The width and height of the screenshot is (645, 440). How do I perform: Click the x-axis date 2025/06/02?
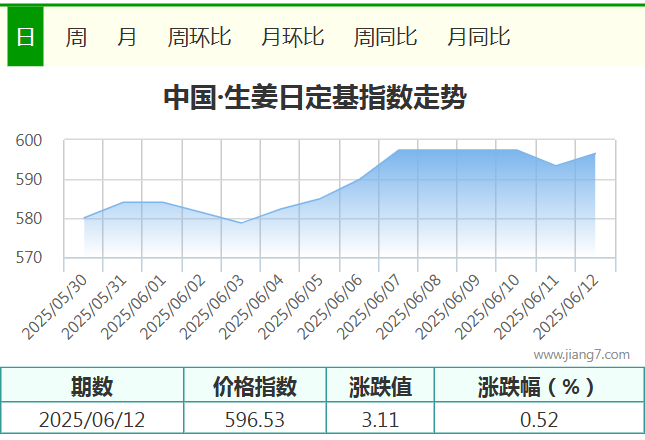[x=173, y=307]
